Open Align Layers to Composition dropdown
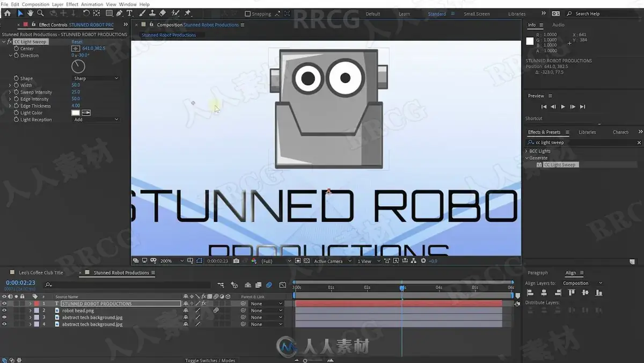Image resolution: width=644 pixels, height=363 pixels. [582, 283]
